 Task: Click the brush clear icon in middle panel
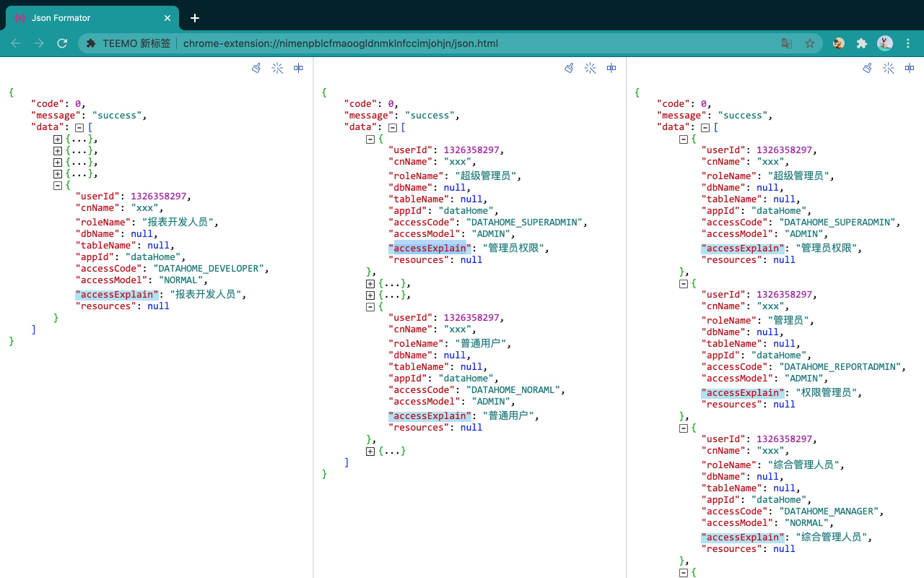(569, 68)
